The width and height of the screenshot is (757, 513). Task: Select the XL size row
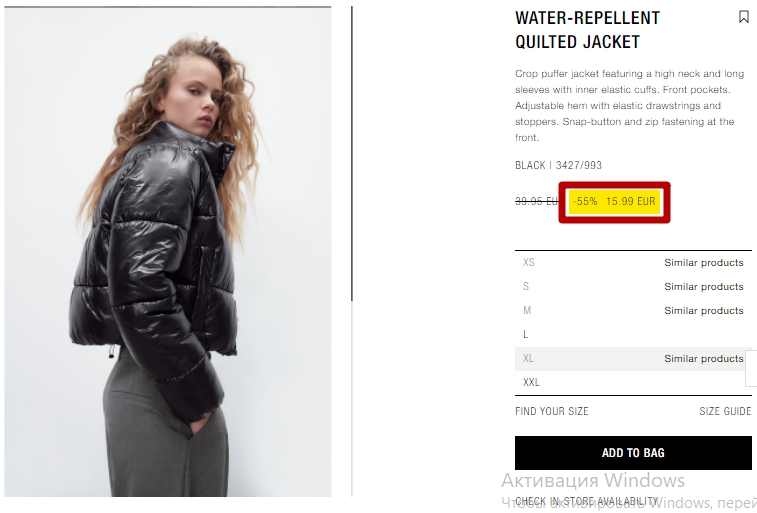[633, 359]
